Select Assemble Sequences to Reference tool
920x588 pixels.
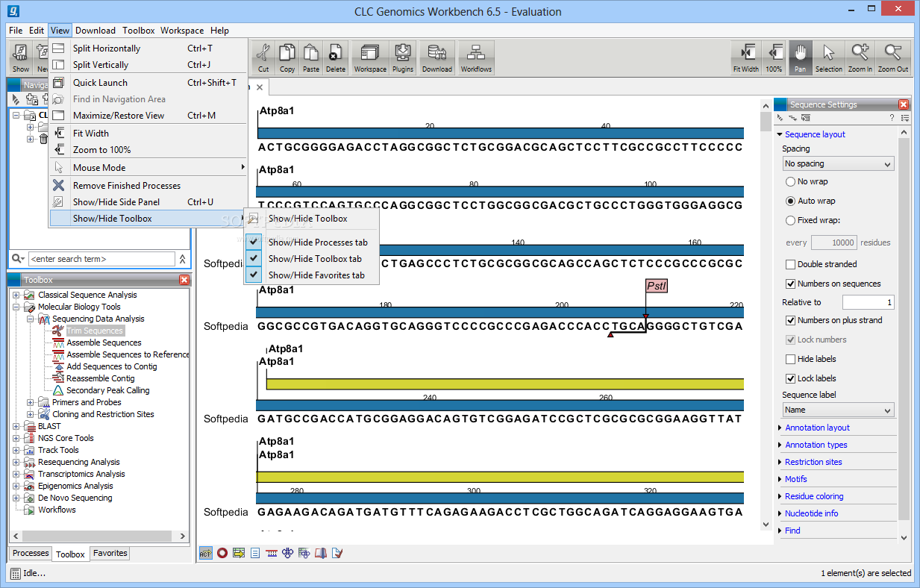pyautogui.click(x=128, y=354)
